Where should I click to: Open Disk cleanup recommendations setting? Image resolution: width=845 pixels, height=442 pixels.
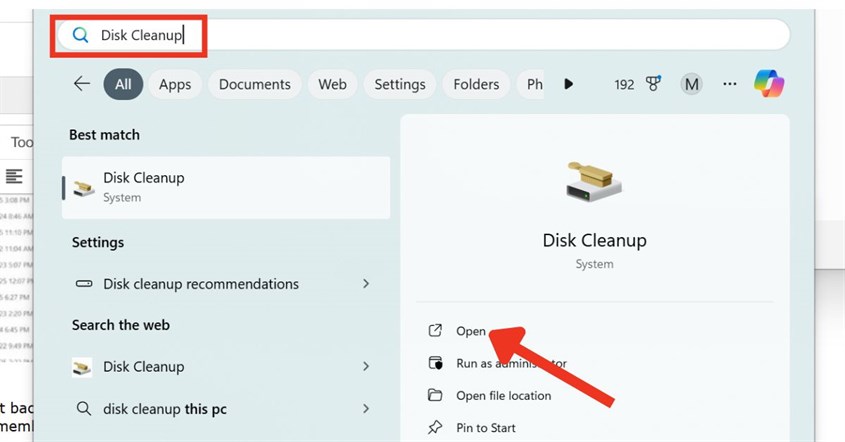pos(226,284)
